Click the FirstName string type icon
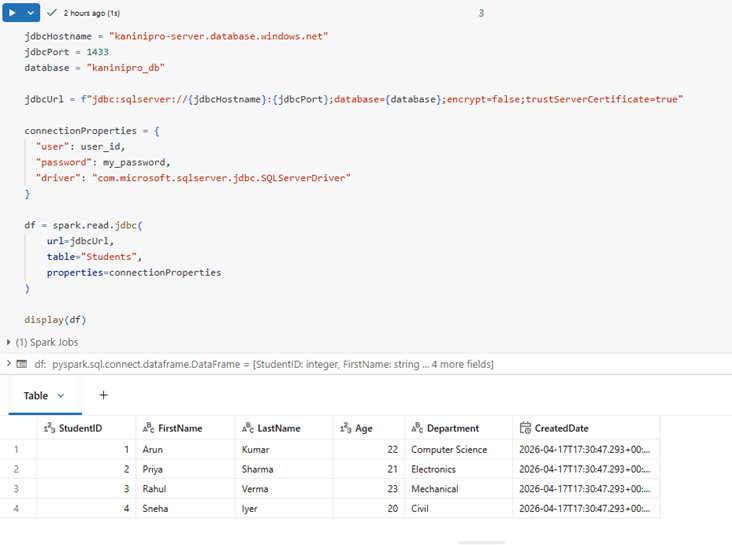This screenshot has width=732, height=545. pos(148,428)
